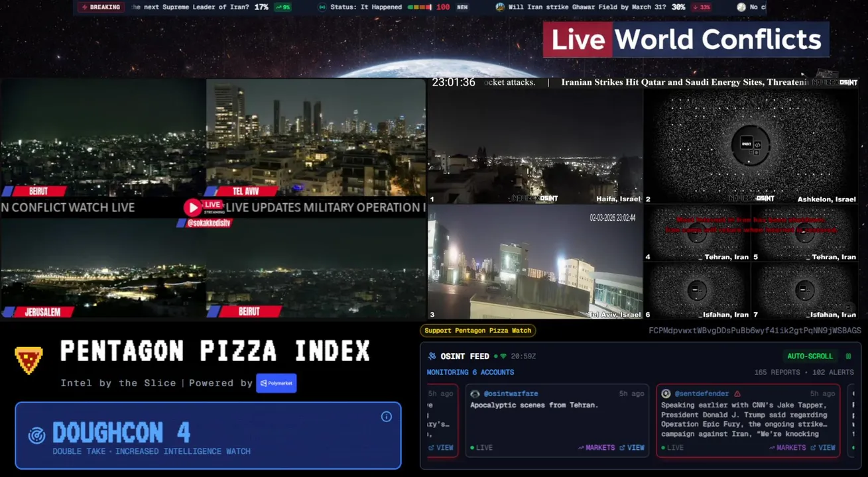
Task: Click the Live World Conflicts title banner
Action: coord(686,40)
